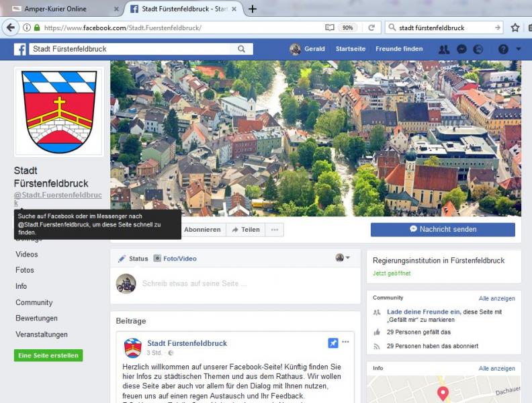Select Status tab in post composer

click(x=133, y=259)
